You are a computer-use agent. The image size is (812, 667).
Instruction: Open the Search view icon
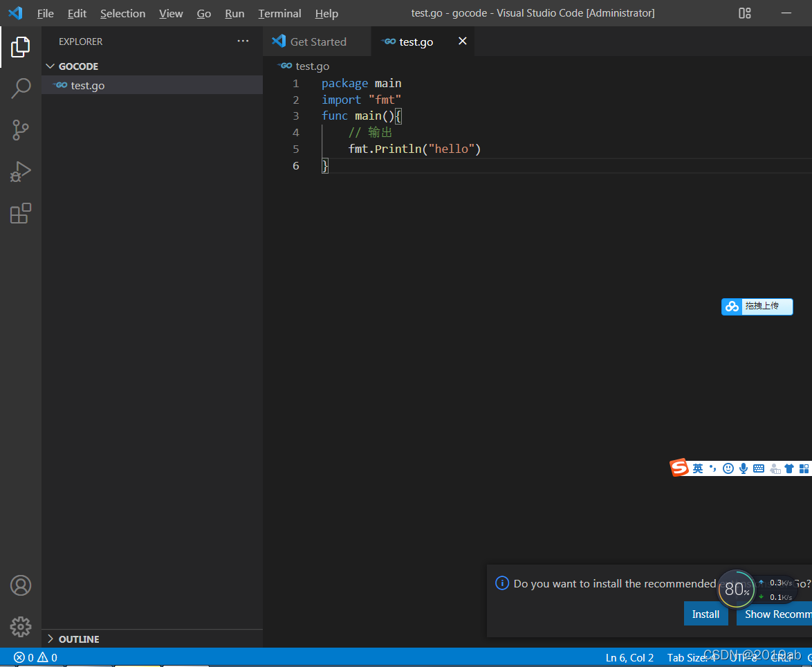[x=21, y=88]
